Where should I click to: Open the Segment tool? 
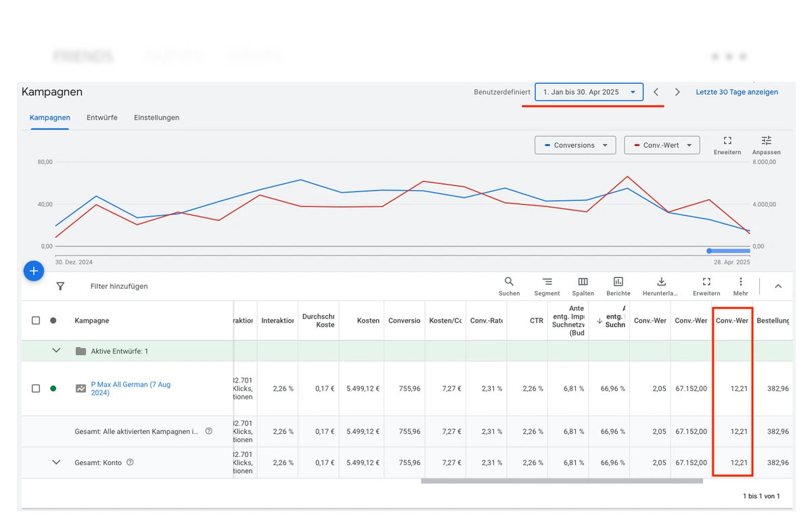pos(547,287)
